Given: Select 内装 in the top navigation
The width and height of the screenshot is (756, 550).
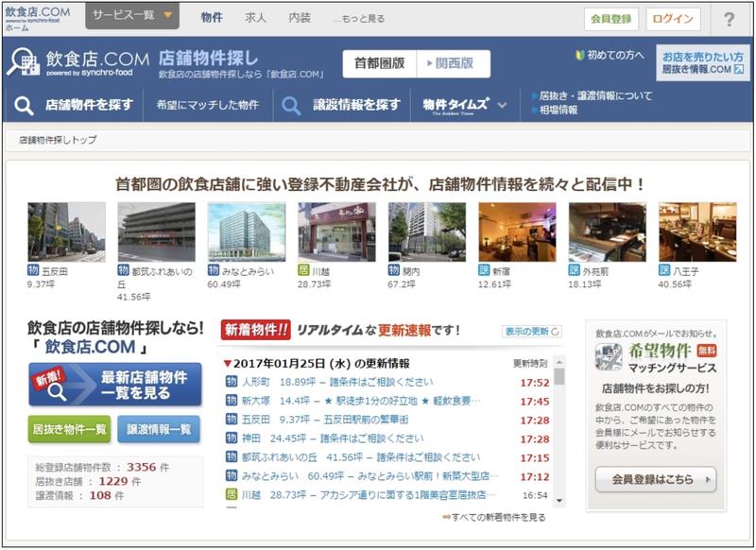Looking at the screenshot, I should pyautogui.click(x=300, y=18).
